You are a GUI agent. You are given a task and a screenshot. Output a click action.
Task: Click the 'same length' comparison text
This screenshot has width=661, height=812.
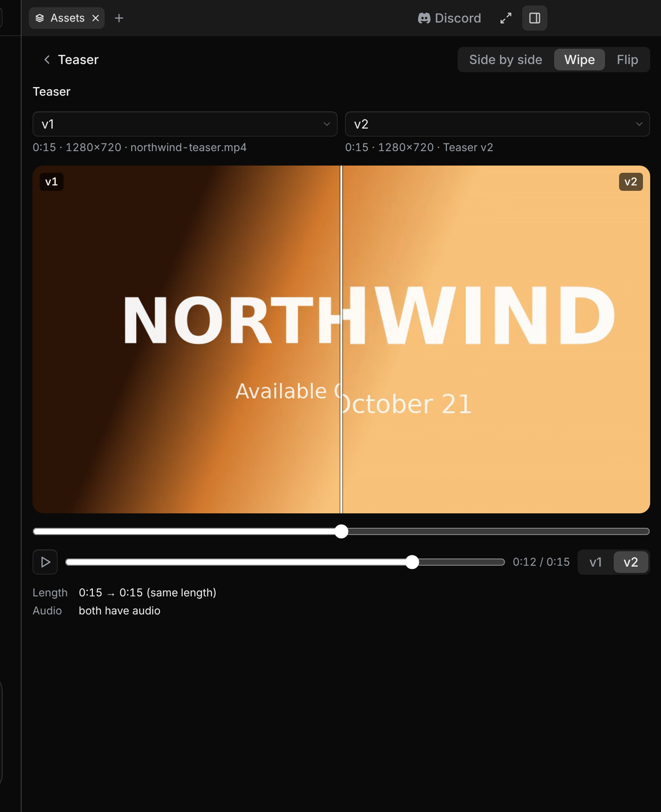coord(181,593)
